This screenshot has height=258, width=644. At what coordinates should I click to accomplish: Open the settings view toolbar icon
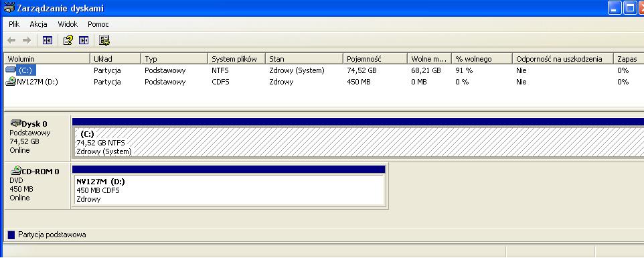(x=104, y=40)
